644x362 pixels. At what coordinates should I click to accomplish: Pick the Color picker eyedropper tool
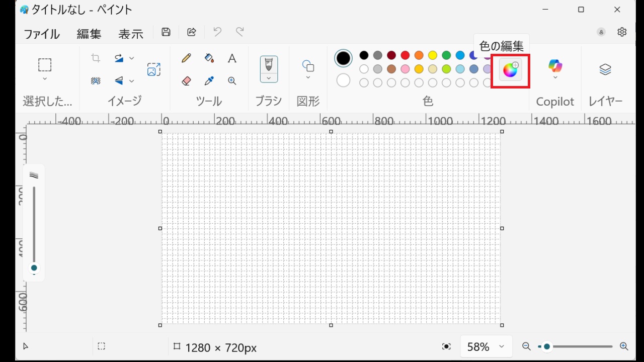coord(209,80)
